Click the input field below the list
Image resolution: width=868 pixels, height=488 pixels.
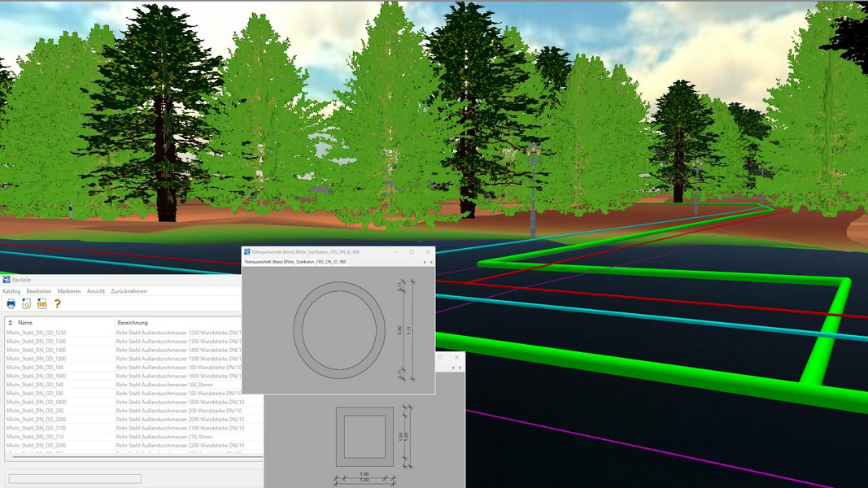pyautogui.click(x=74, y=479)
